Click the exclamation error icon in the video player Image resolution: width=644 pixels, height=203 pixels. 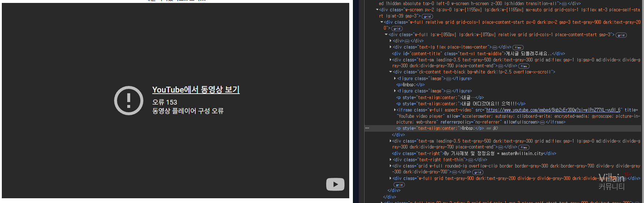(x=128, y=101)
